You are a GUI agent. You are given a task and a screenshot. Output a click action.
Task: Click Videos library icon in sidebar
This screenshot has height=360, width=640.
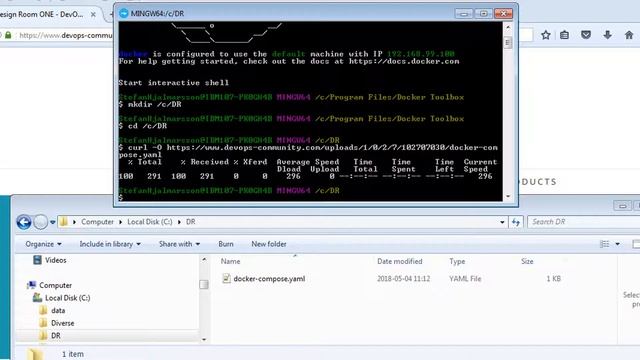click(x=37, y=260)
